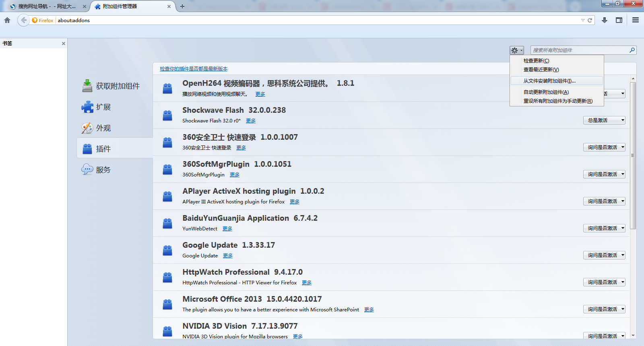644x346 pixels.
Task: Click the scrollbar down arrow of plugin list
Action: click(633, 335)
